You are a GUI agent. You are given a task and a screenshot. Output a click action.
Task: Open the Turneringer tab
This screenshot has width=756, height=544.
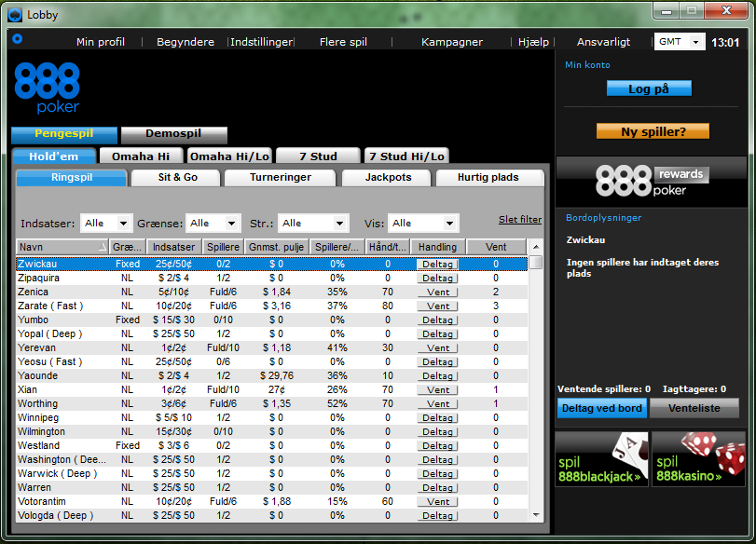point(281,177)
